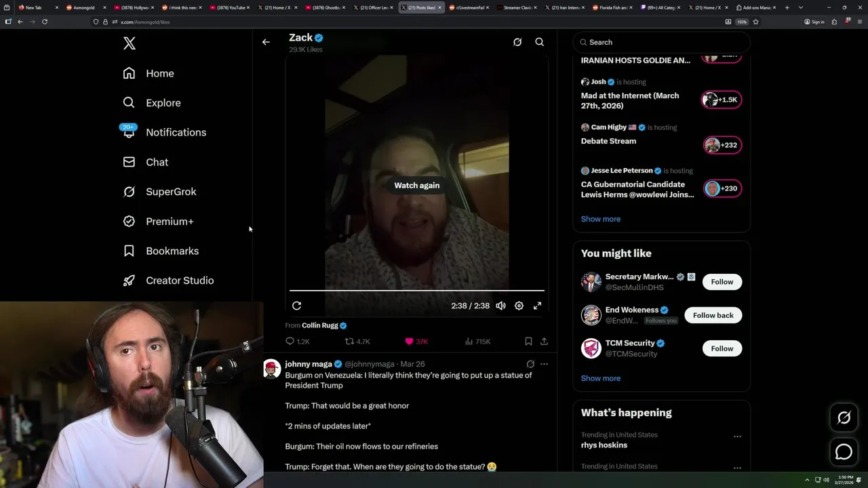The height and width of the screenshot is (488, 868).
Task: Click the X logo icon
Action: [130, 43]
